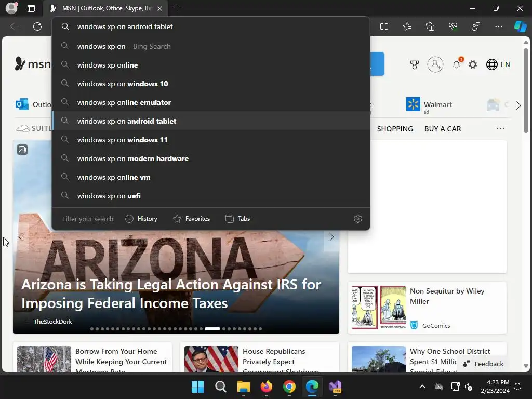The image size is (532, 399).
Task: Open Settings and more ellipsis menu
Action: point(498,26)
